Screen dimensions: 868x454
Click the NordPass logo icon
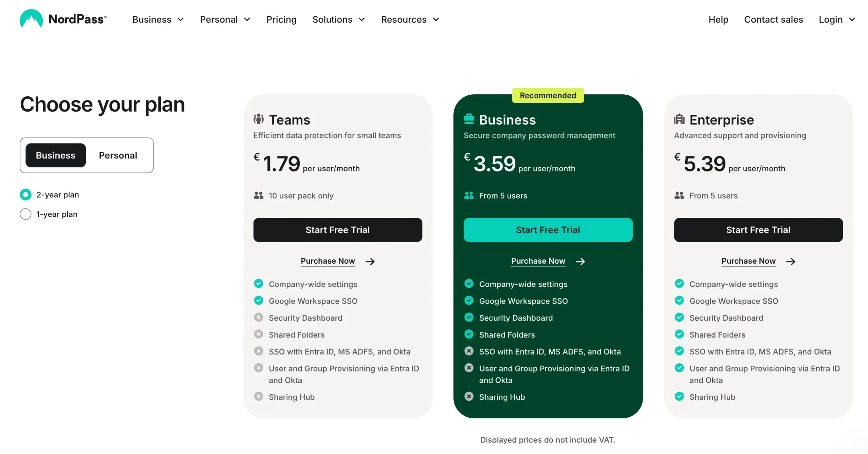[31, 19]
